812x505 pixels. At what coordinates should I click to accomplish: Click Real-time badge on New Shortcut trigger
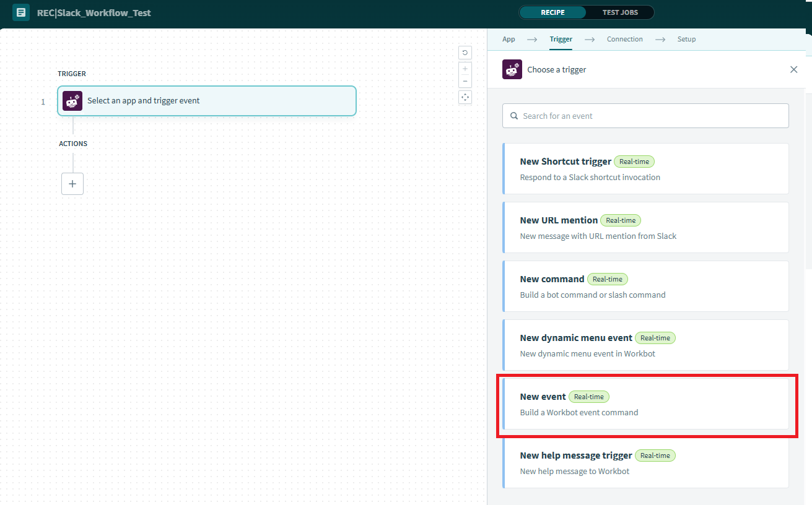634,162
